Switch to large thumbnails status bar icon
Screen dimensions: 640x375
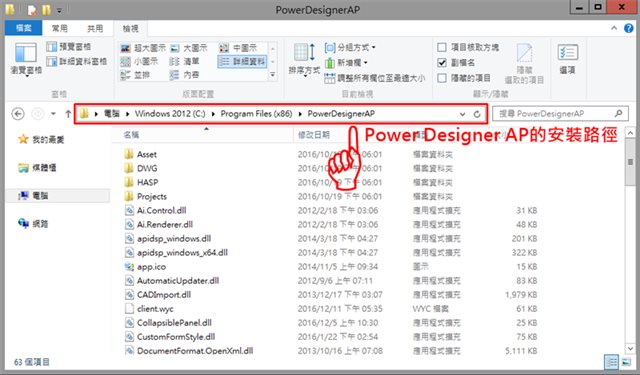(x=626, y=362)
